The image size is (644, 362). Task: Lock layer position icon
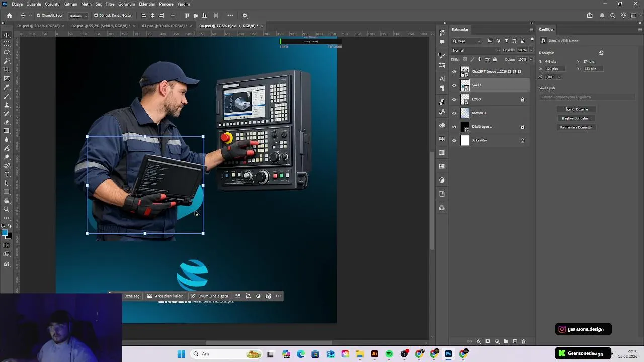(479, 59)
